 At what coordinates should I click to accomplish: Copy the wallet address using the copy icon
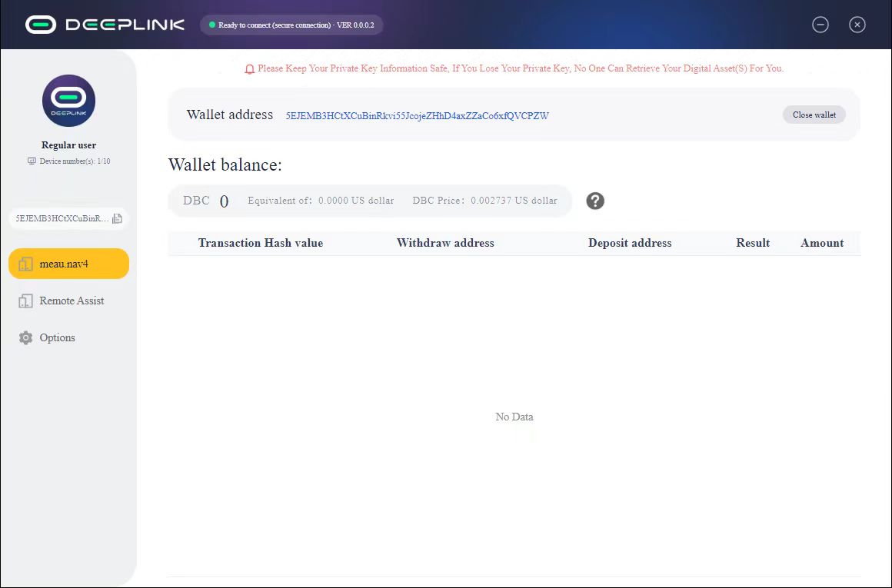tap(117, 218)
